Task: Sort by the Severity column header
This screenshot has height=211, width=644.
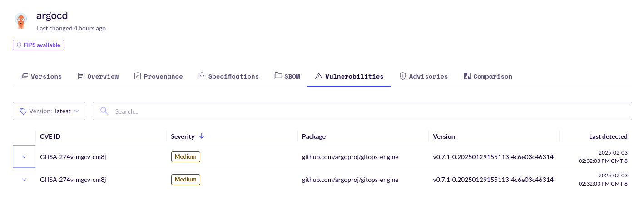Action: click(183, 136)
